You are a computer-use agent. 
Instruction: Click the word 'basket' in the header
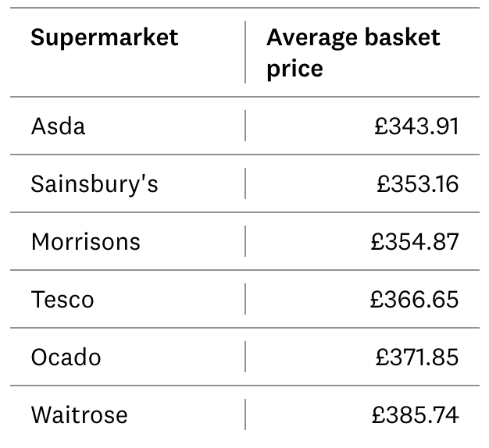(x=402, y=37)
